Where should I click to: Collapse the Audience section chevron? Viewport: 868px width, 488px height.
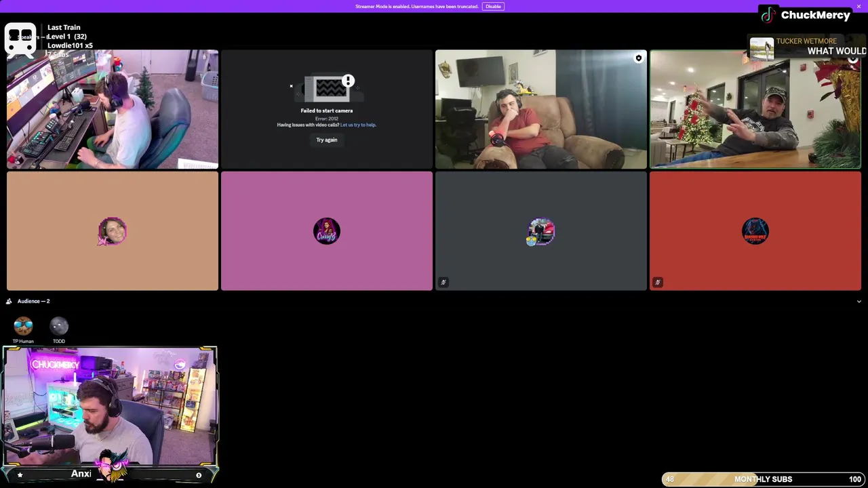click(x=859, y=302)
